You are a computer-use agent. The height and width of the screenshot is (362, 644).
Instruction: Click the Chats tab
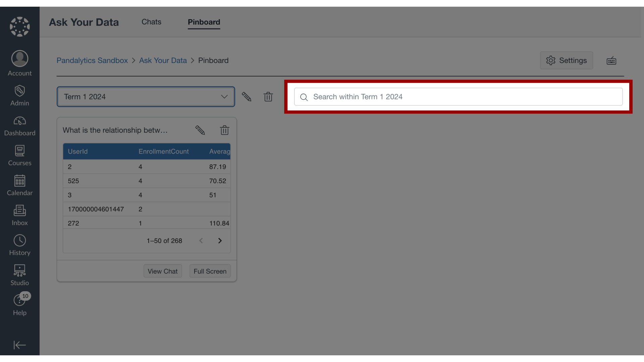point(151,21)
